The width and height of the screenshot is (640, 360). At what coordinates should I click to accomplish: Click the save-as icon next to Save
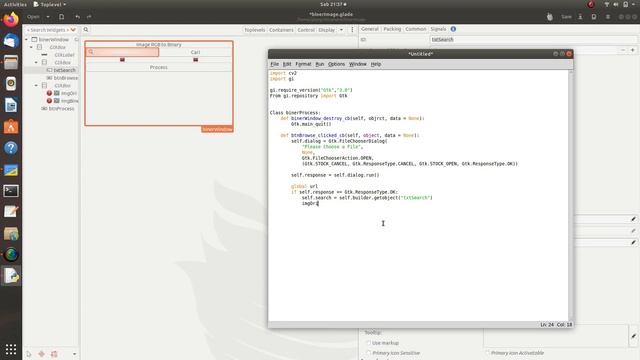click(x=580, y=17)
